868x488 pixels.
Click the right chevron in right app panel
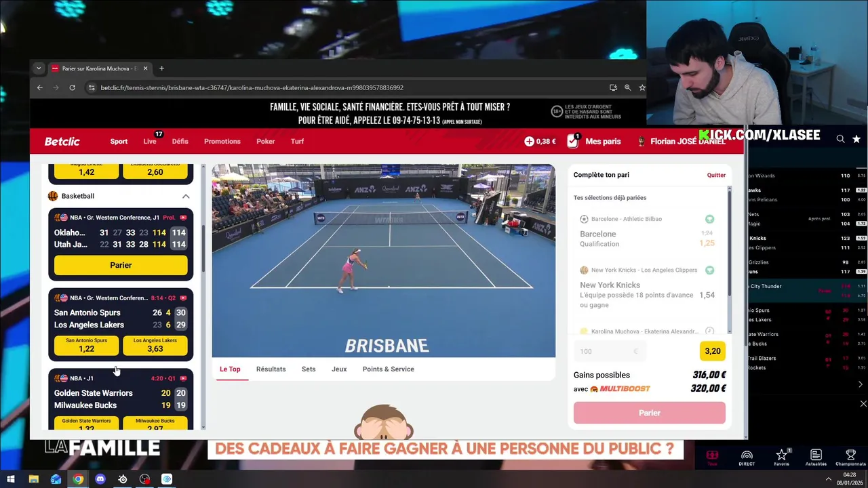coord(861,385)
